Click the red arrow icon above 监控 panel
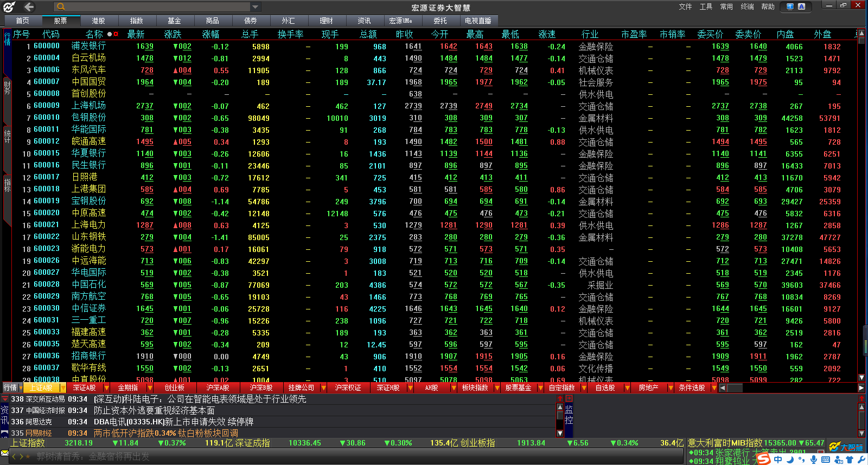This screenshot has height=465, width=868. pyautogui.click(x=560, y=398)
